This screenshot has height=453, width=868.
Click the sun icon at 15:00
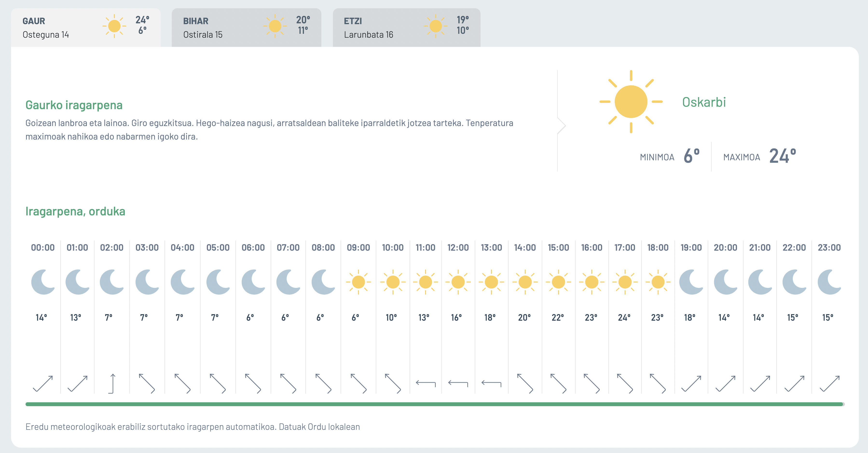558,282
